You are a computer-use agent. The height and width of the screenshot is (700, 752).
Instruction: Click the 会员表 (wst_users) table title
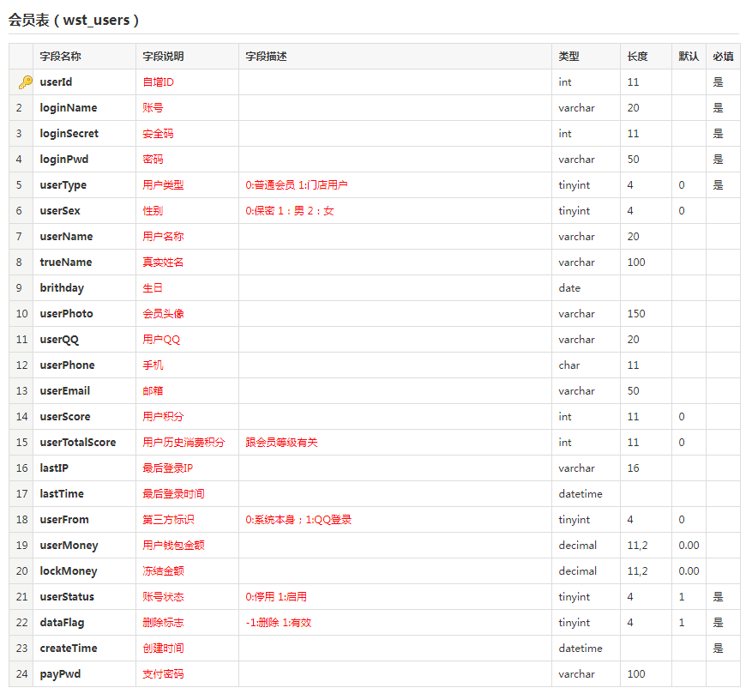tap(74, 20)
